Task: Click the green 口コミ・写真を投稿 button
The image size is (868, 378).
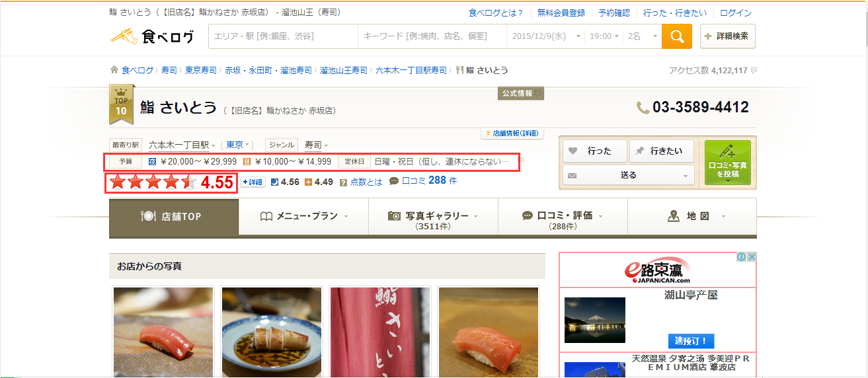Action: pyautogui.click(x=727, y=163)
